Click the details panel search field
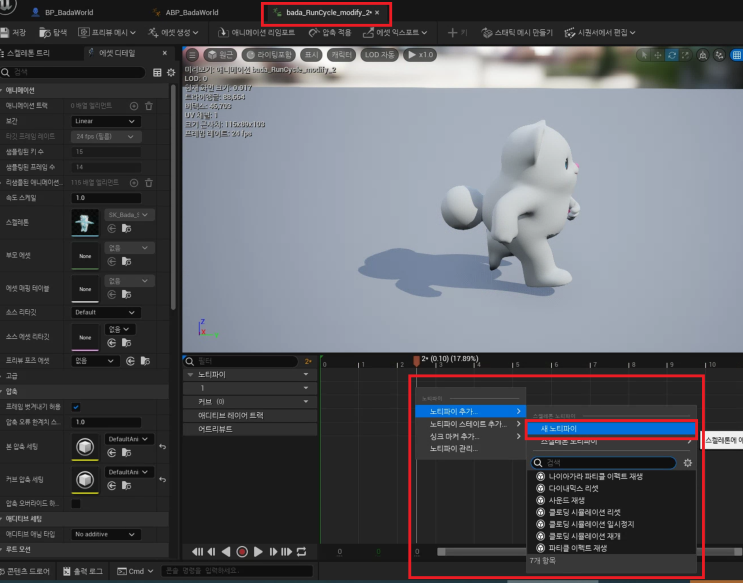The image size is (743, 583). click(x=73, y=72)
